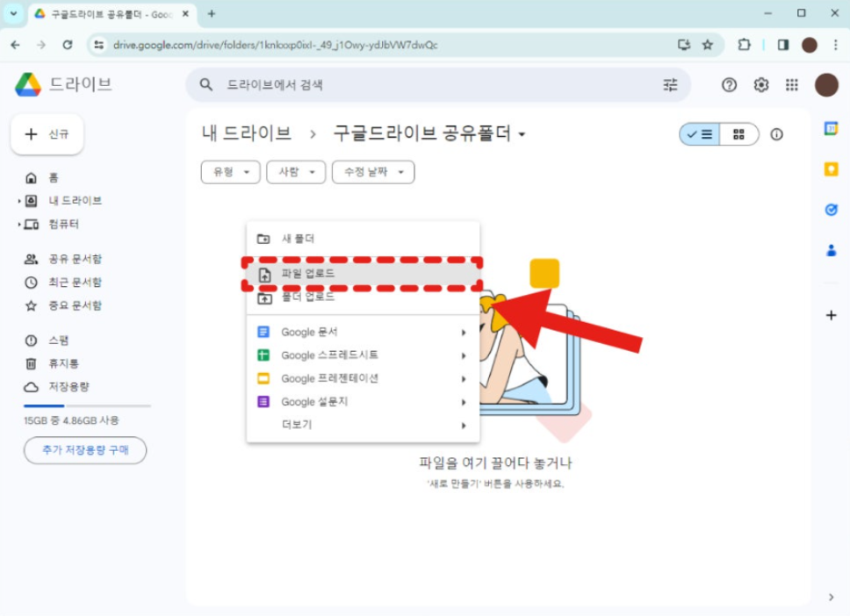Open Google Tasks side panel icon
Screen dimensions: 850x616
[831, 209]
